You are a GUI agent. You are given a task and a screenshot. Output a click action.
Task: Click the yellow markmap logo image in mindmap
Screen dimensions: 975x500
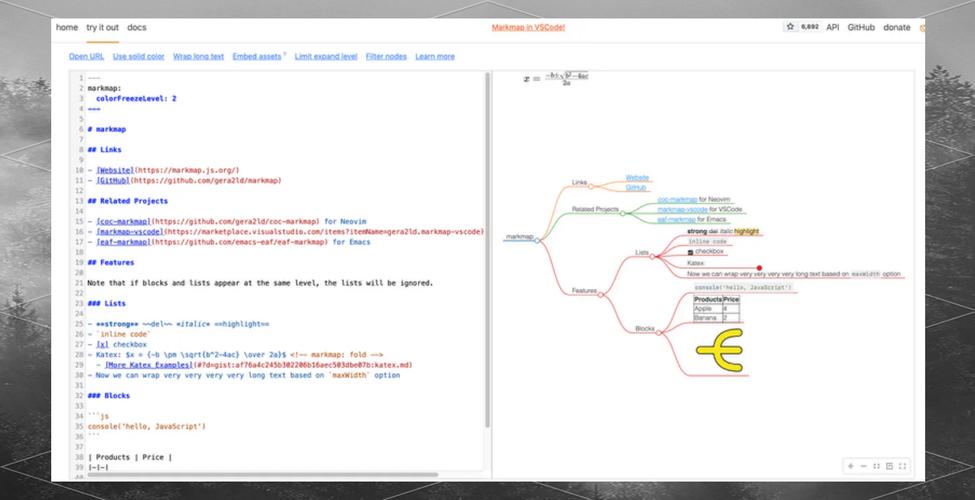[719, 351]
